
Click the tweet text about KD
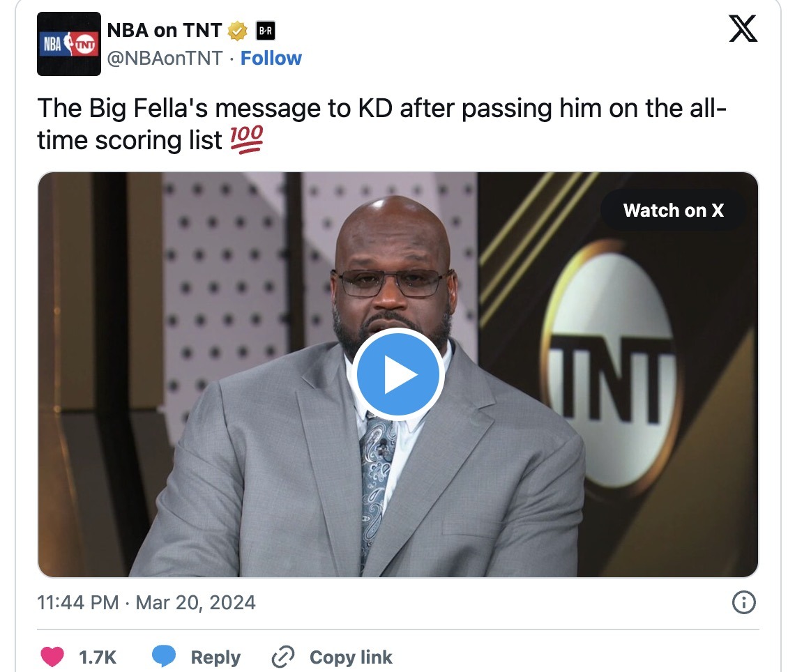pyautogui.click(x=382, y=124)
